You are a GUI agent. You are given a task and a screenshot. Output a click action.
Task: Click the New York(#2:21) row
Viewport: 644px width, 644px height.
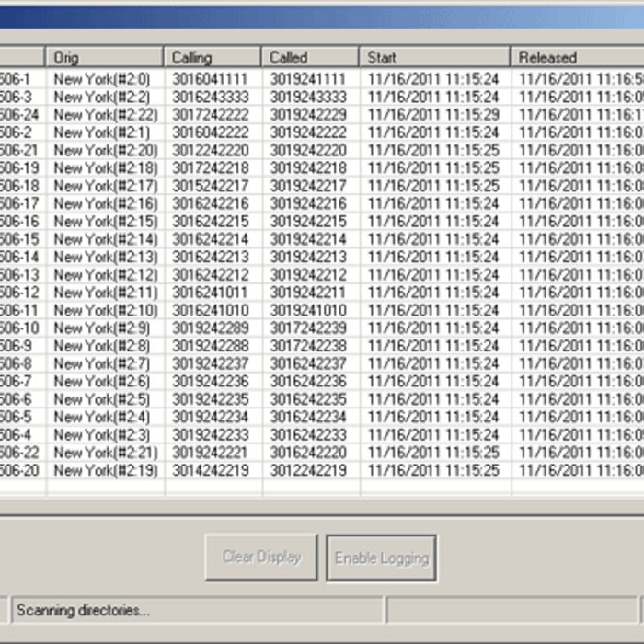[x=105, y=453]
